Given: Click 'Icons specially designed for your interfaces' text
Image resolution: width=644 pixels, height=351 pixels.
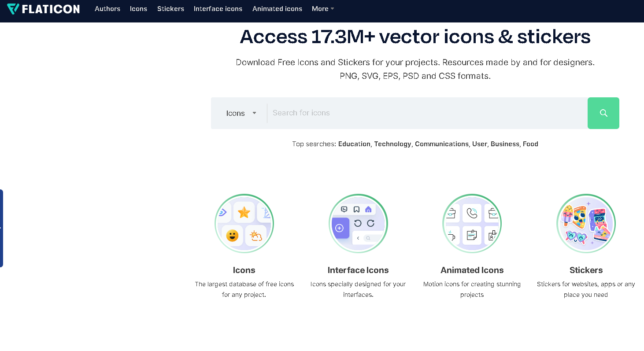Looking at the screenshot, I should [358, 289].
